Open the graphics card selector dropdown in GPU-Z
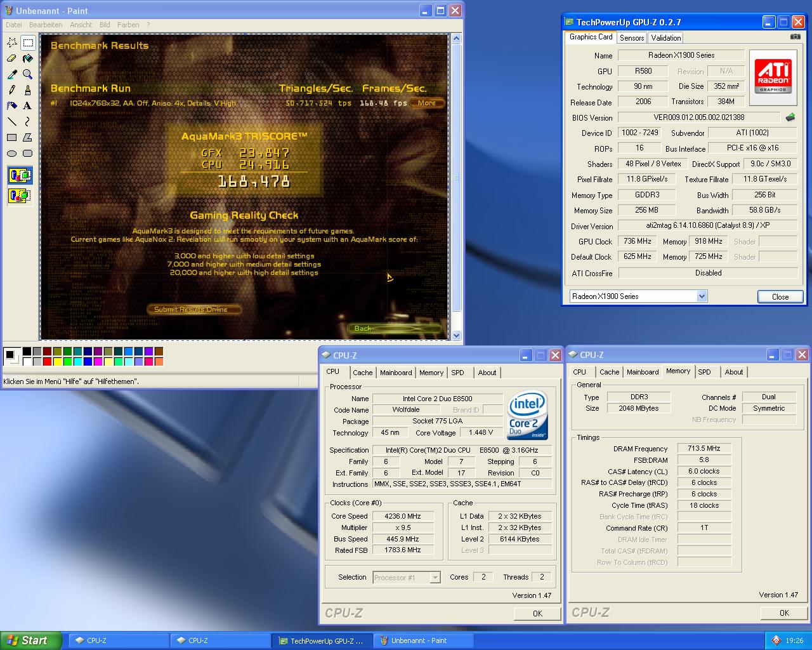The height and width of the screenshot is (650, 812). click(x=702, y=296)
